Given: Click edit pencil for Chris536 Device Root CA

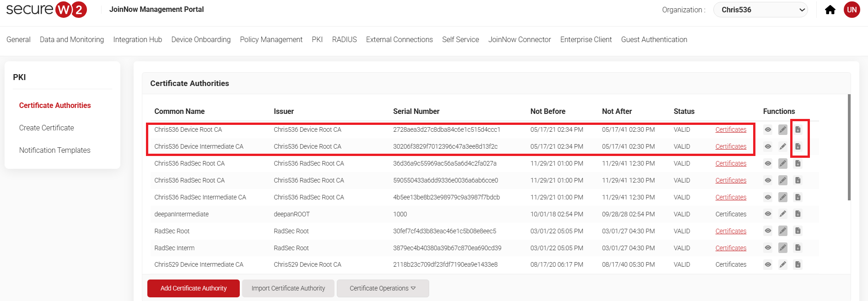Looking at the screenshot, I should click(x=783, y=130).
